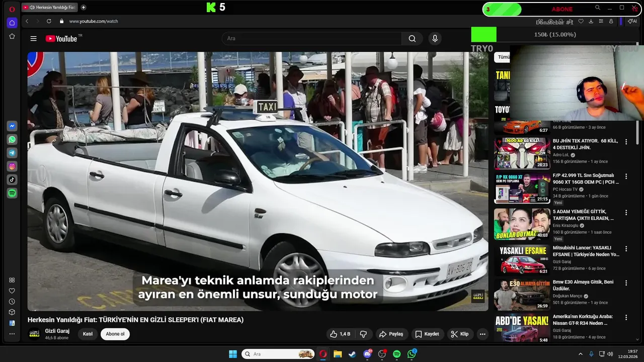
Task: Open new tab with plus button
Action: (84, 8)
